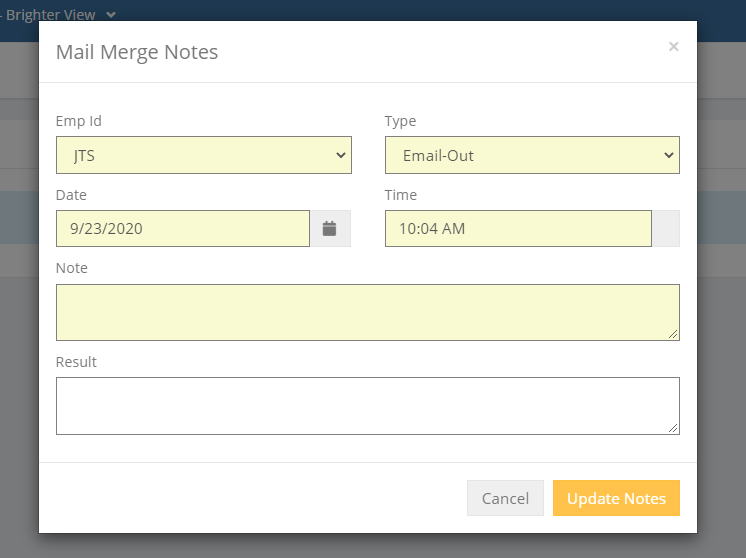Image resolution: width=746 pixels, height=558 pixels.
Task: Open the Type dropdown showing Email-Out
Action: point(532,155)
